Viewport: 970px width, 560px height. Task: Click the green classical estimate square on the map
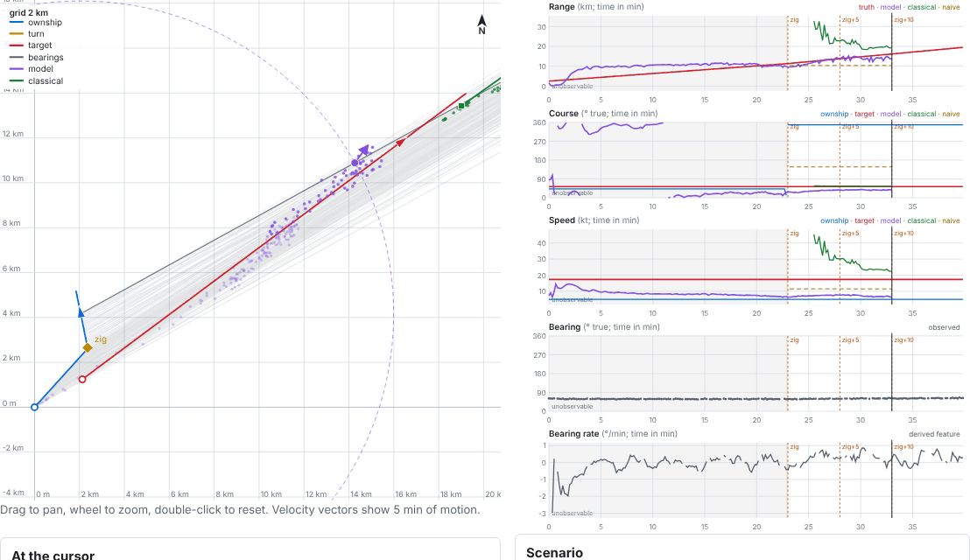[x=460, y=107]
